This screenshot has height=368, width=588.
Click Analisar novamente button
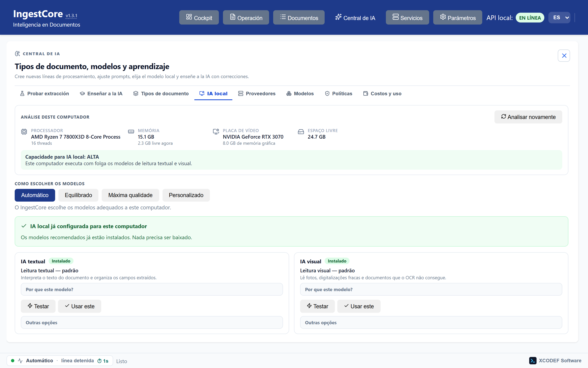[x=528, y=117]
